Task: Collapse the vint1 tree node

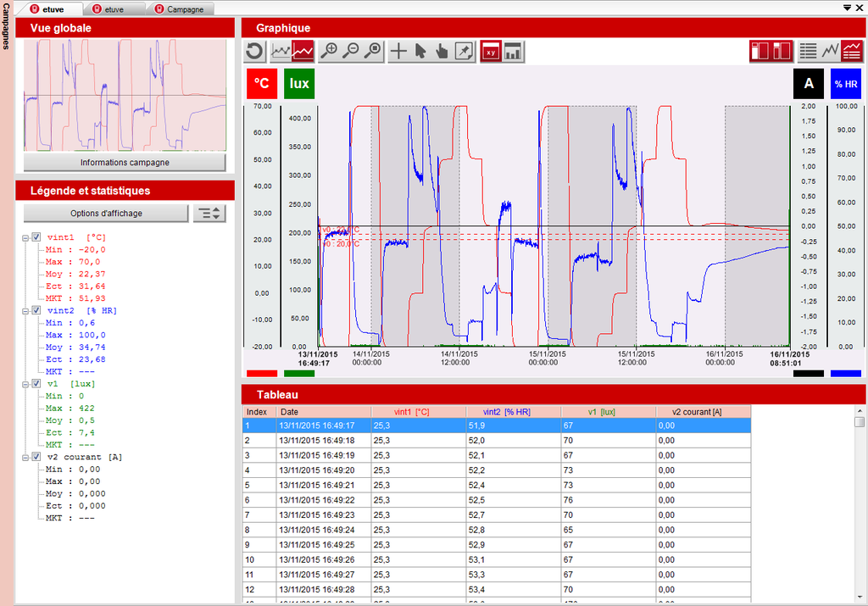Action: tap(25, 238)
